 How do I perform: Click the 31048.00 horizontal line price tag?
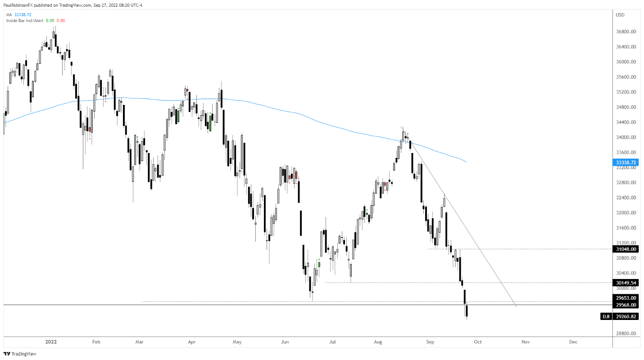coord(626,249)
